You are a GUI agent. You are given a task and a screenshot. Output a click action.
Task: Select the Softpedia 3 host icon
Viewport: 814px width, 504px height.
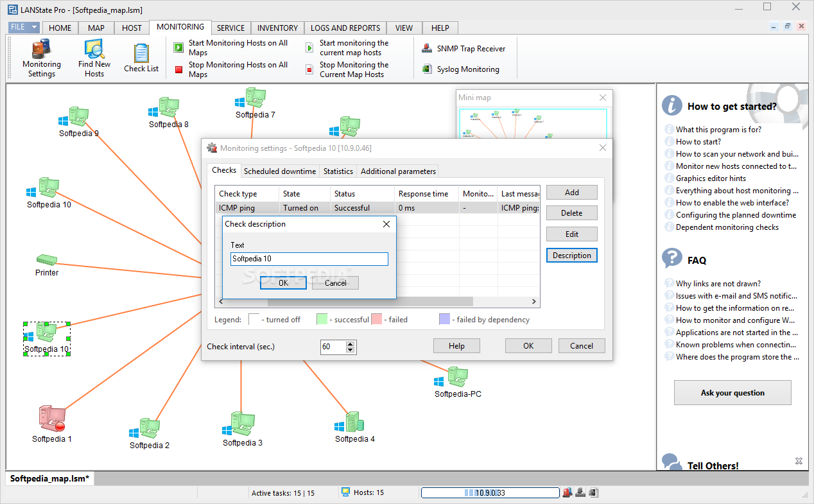[239, 424]
